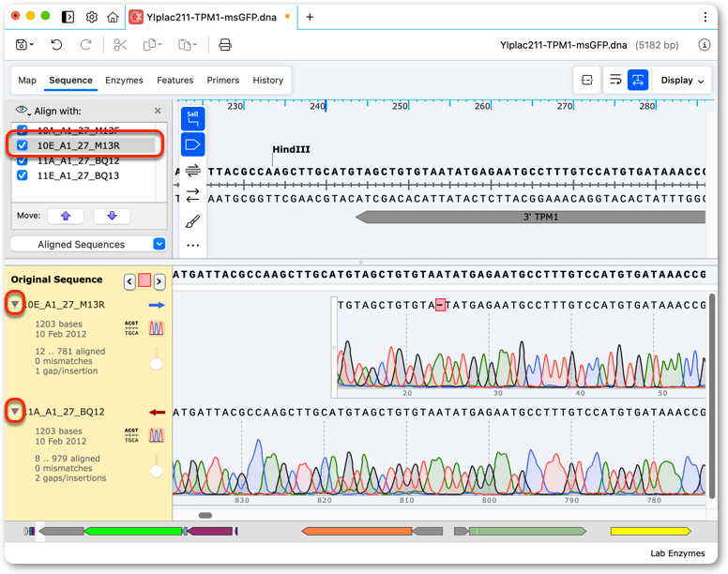Open the Primers tab
Image resolution: width=728 pixels, height=574 pixels.
(x=223, y=81)
